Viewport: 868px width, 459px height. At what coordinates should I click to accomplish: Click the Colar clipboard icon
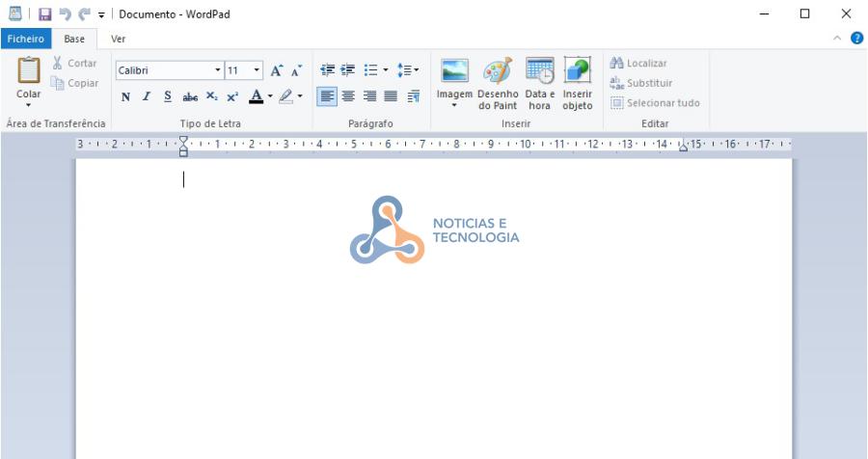[x=29, y=70]
